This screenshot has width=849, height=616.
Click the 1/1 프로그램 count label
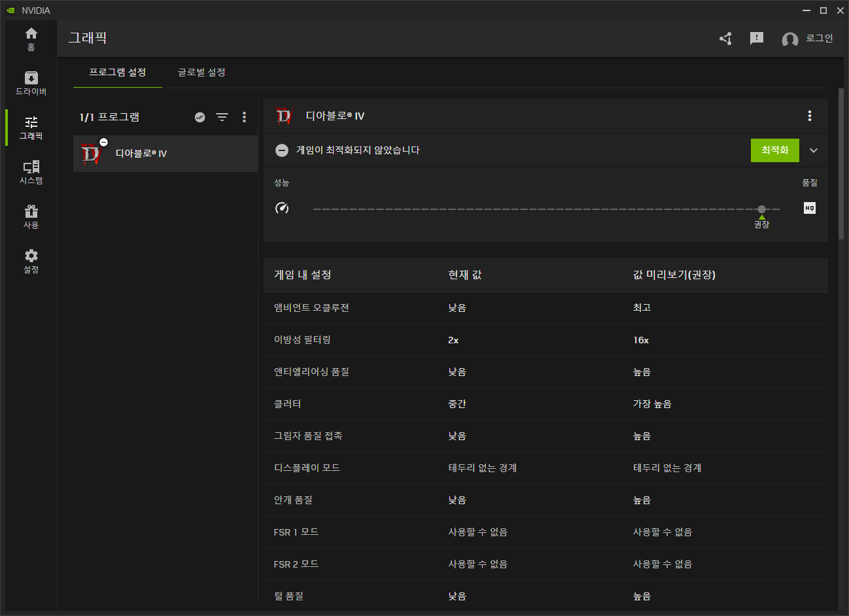coord(109,117)
